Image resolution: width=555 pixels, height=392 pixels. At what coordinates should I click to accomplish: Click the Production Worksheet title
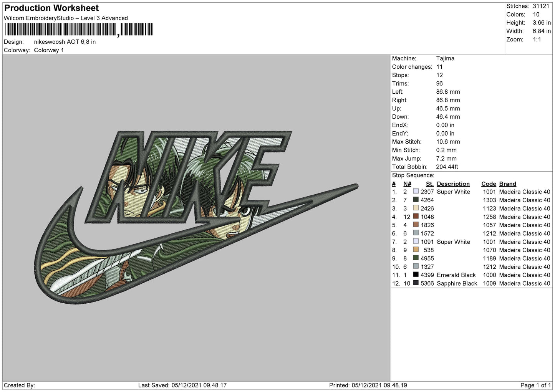51,8
